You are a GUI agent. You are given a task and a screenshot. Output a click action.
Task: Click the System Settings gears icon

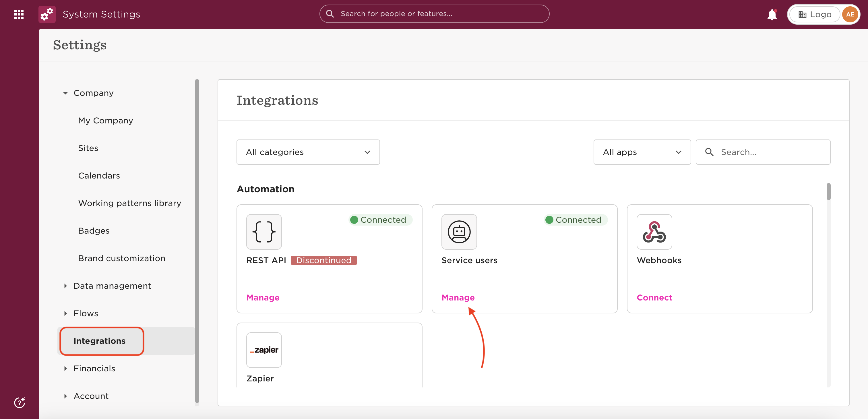coord(47,14)
